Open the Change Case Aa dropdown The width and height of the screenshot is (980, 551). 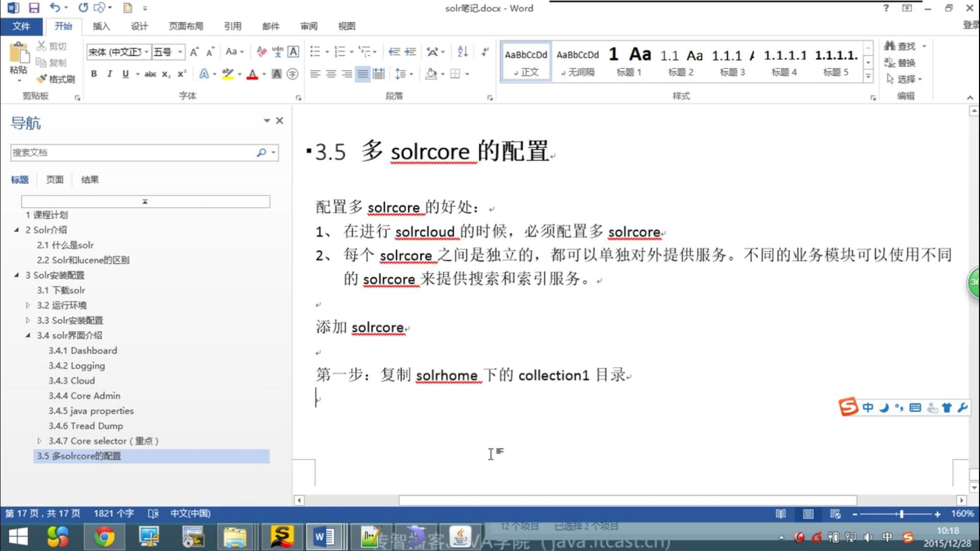(x=235, y=52)
